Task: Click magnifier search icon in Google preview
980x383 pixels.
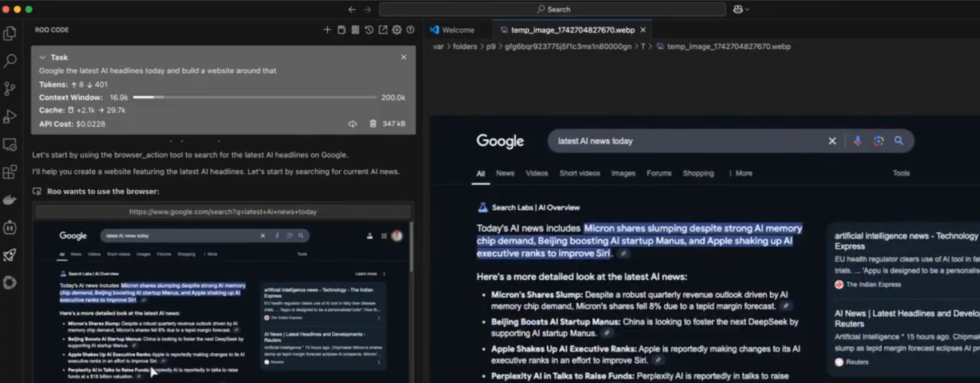Action: pos(899,141)
